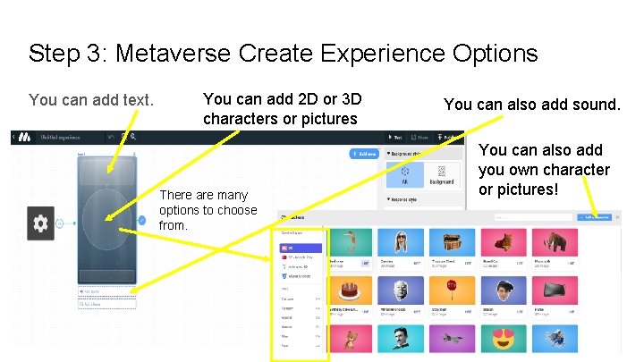
Task: Click USE on the Treasure Chest card
Action: 468,263
